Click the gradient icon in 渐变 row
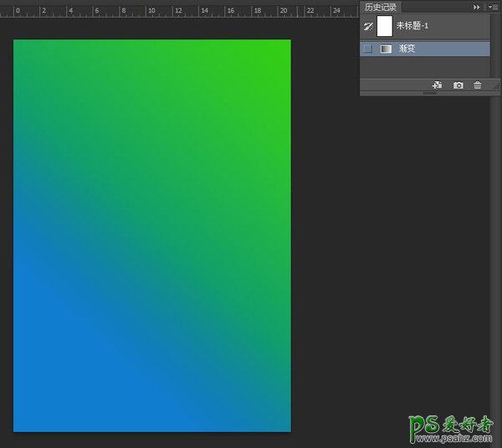 [x=386, y=49]
